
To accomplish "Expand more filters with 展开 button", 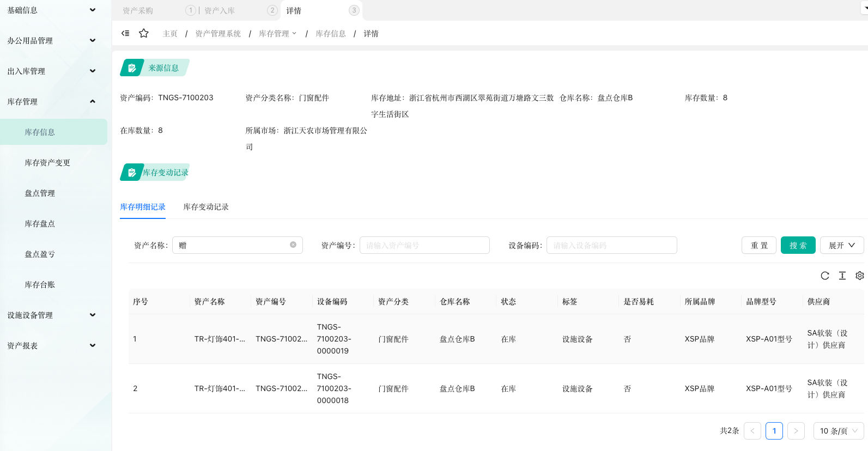I will coord(841,245).
